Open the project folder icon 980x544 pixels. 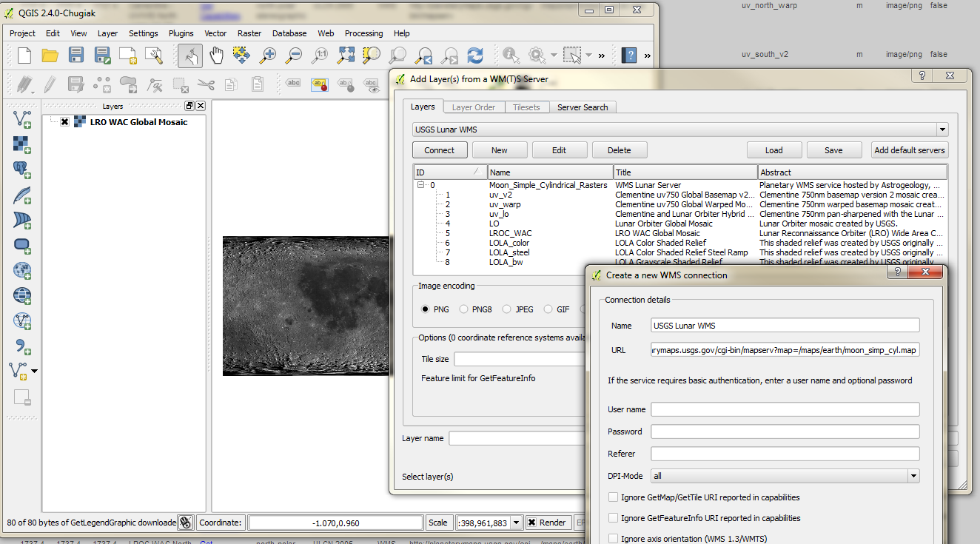50,55
